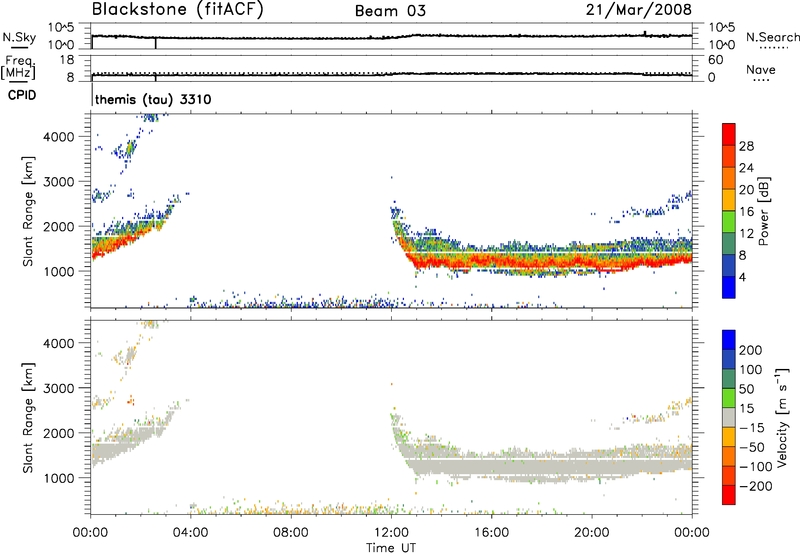Select the "N.Search" legend label
Image resolution: width=800 pixels, height=554 pixels.
pos(772,37)
